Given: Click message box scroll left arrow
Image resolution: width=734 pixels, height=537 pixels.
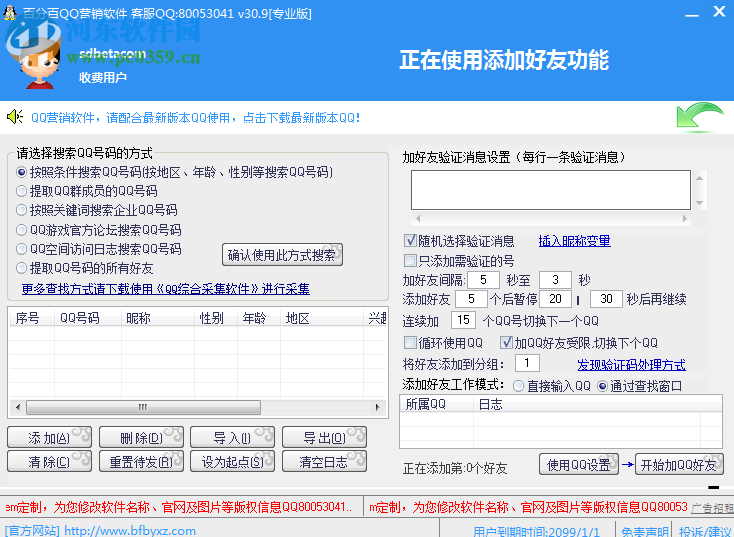Looking at the screenshot, I should point(418,218).
